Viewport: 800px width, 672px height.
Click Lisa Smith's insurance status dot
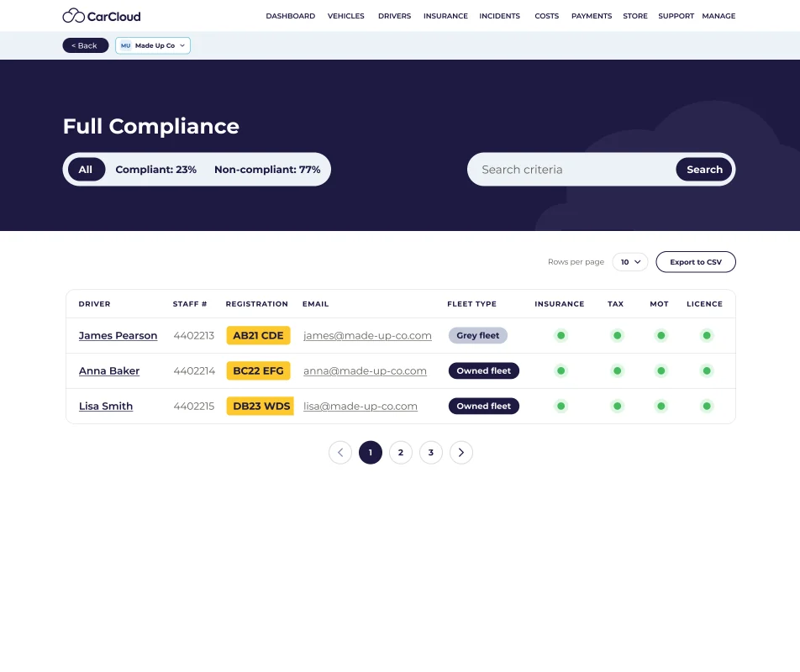tap(561, 406)
